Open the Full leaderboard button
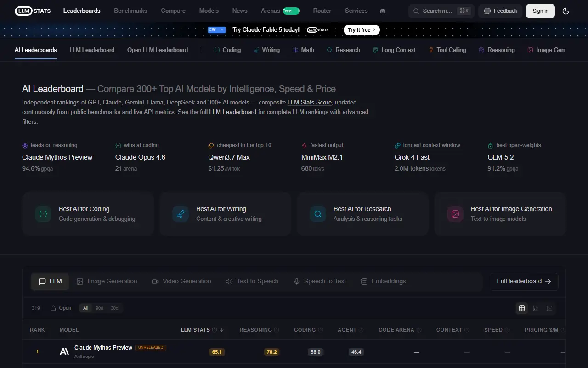Image resolution: width=588 pixels, height=368 pixels. coord(524,282)
